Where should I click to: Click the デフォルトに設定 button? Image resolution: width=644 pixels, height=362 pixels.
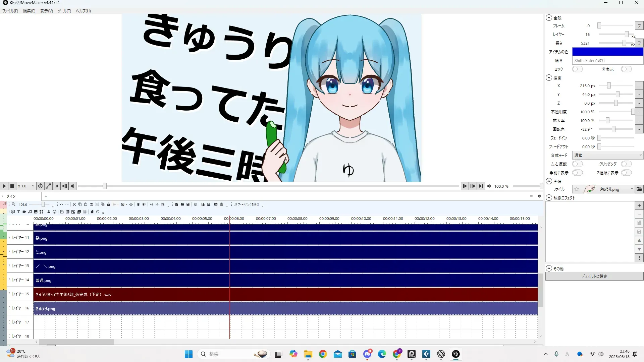click(594, 277)
